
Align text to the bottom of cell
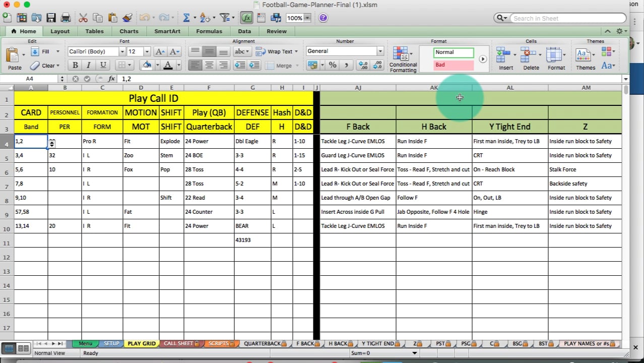coord(223,51)
